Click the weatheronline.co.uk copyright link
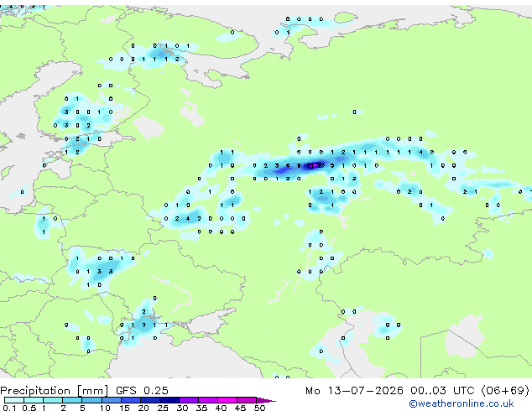 pos(461,403)
